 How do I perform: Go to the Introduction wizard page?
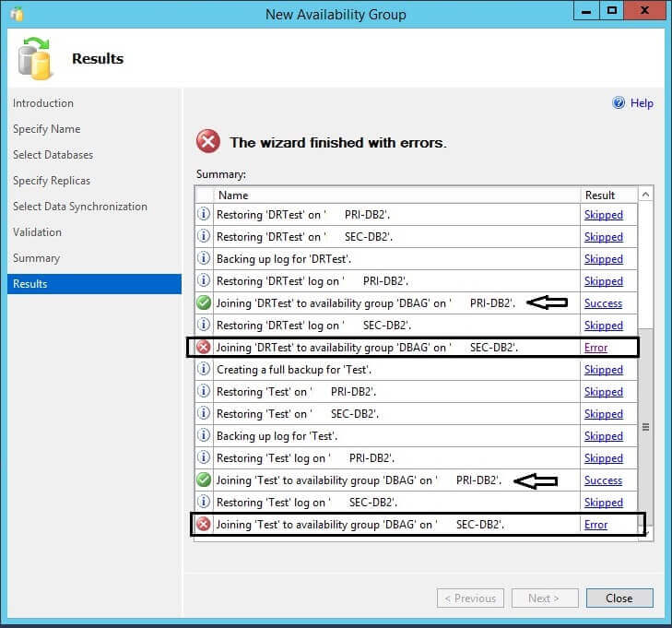pos(42,103)
